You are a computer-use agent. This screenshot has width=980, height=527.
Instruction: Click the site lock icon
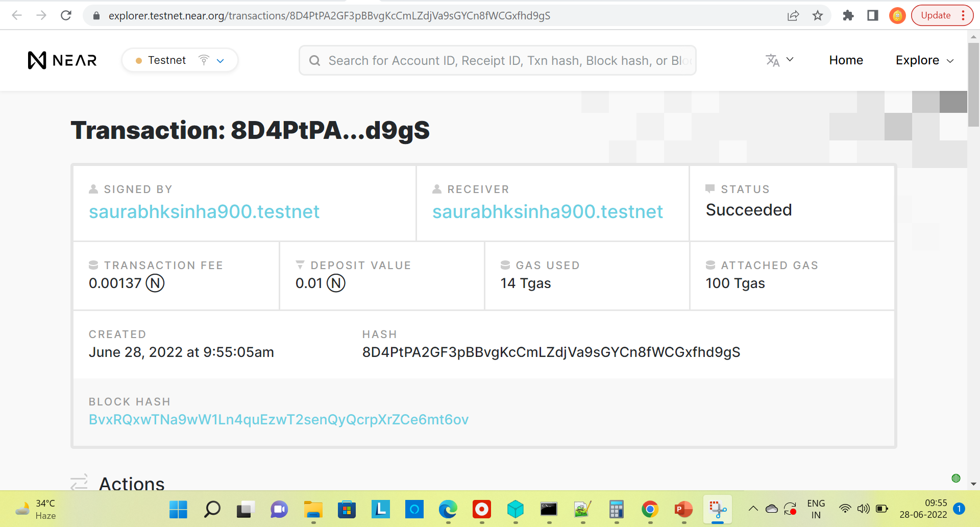(x=96, y=16)
